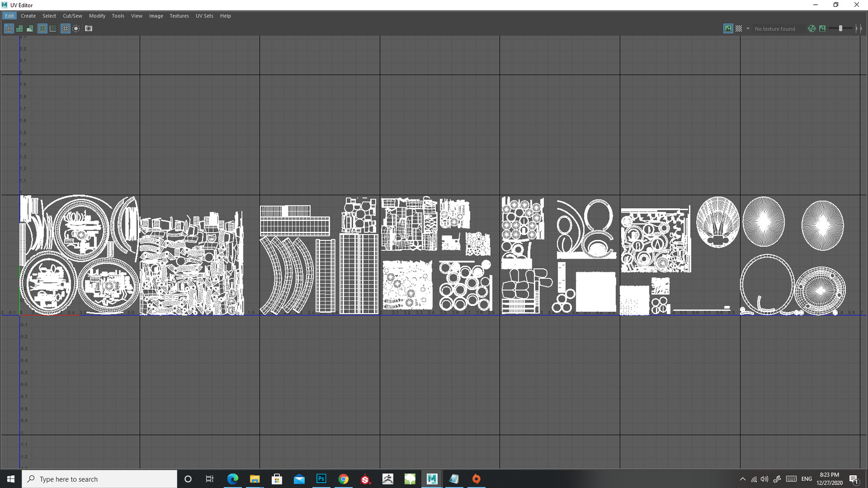Click the UV snapshot camera icon
The width and height of the screenshot is (868, 488).
pos(89,28)
